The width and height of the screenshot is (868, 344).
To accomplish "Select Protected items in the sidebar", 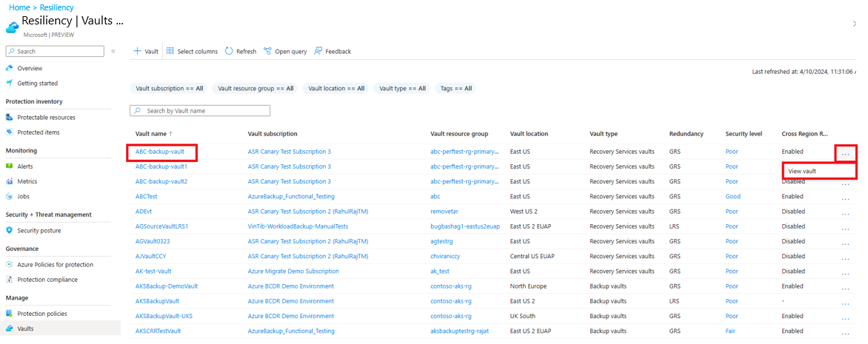I will (x=39, y=132).
